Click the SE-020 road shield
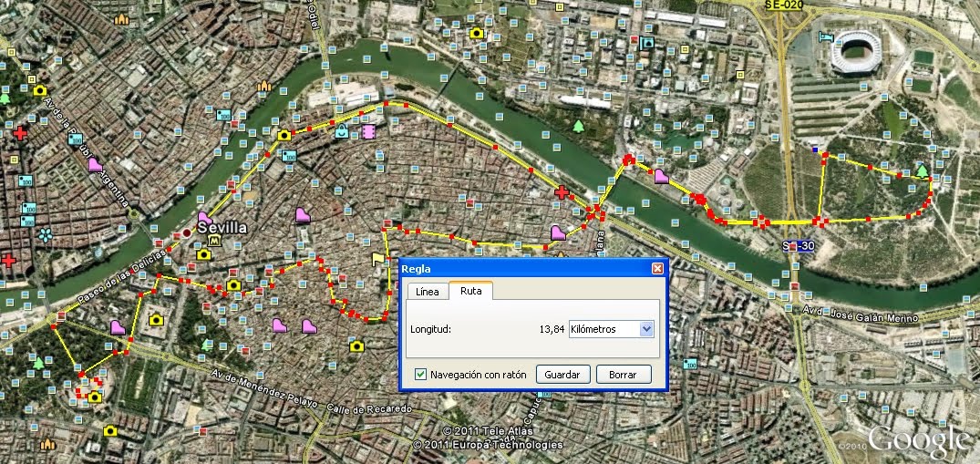This screenshot has width=980, height=464. pyautogui.click(x=782, y=4)
